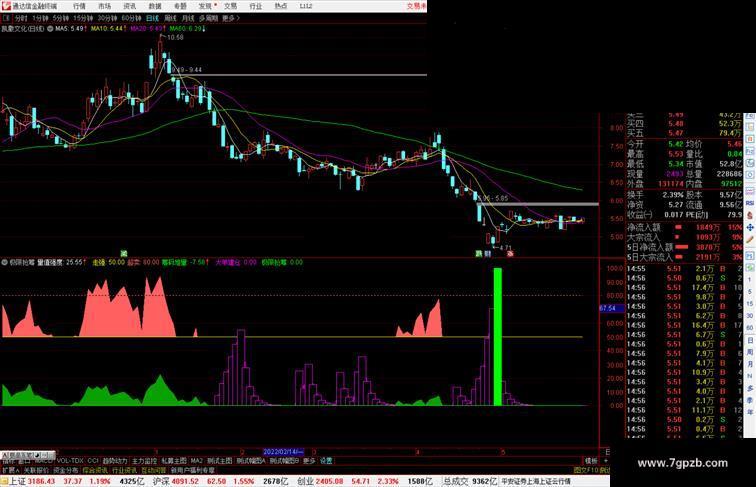
Task: Click 多 multi-period in right toolbar
Action: point(750,388)
